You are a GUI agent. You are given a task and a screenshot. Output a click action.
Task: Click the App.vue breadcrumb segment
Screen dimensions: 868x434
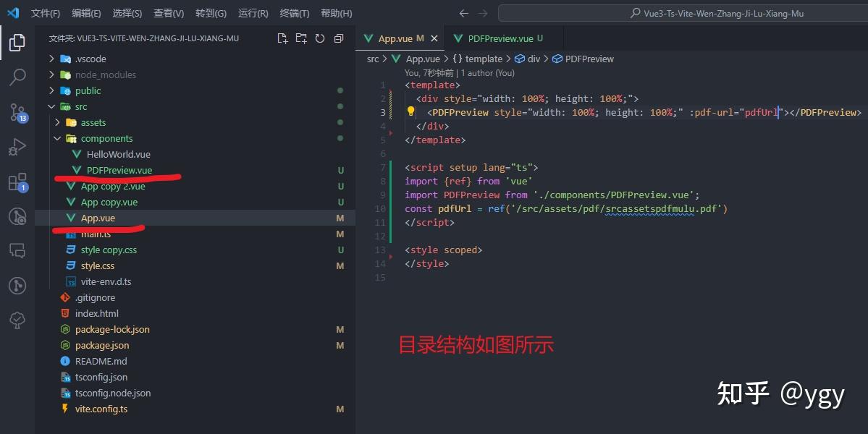point(423,59)
